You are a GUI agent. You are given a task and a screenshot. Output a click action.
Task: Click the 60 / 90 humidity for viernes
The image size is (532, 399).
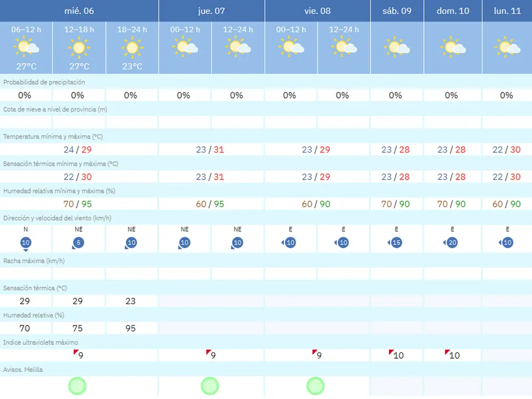(316, 204)
